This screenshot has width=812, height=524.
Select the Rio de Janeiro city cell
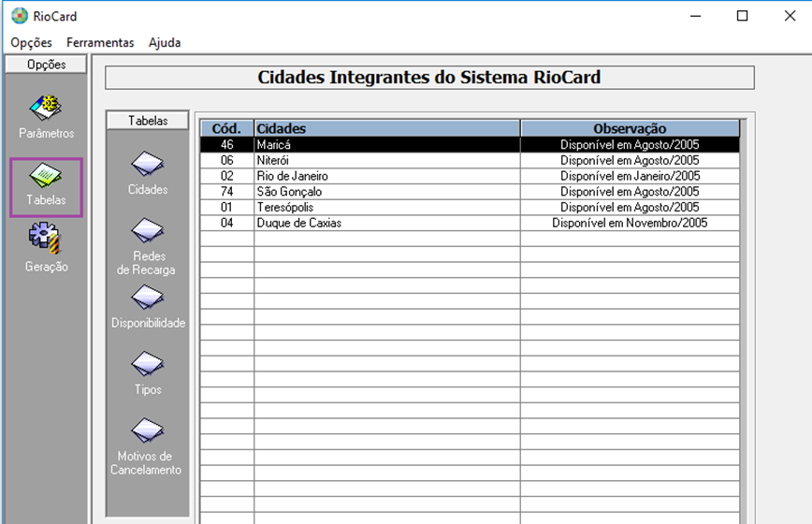pos(387,176)
